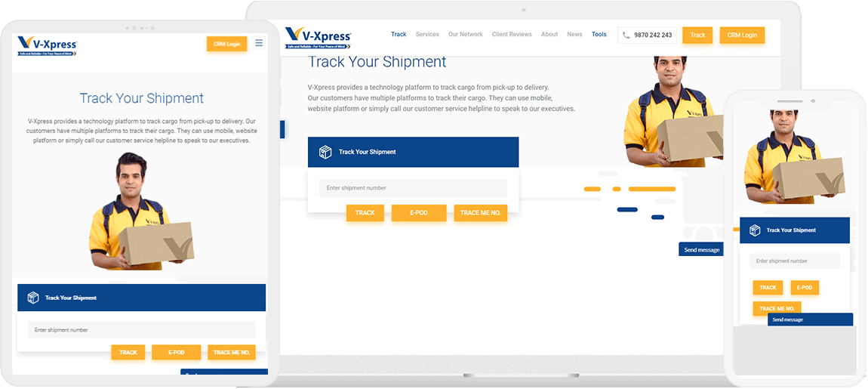This screenshot has height=389, width=868.
Task: Open Tools menu item
Action: point(599,34)
